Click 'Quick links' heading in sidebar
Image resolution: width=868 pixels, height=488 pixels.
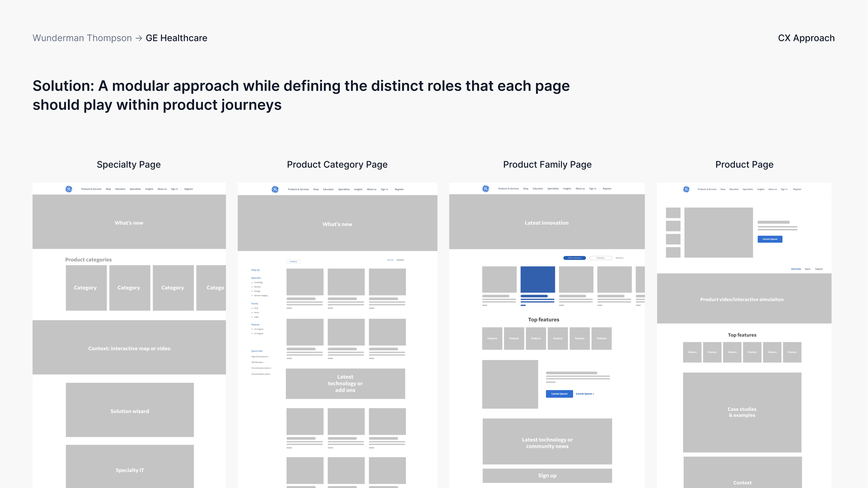coord(257,351)
